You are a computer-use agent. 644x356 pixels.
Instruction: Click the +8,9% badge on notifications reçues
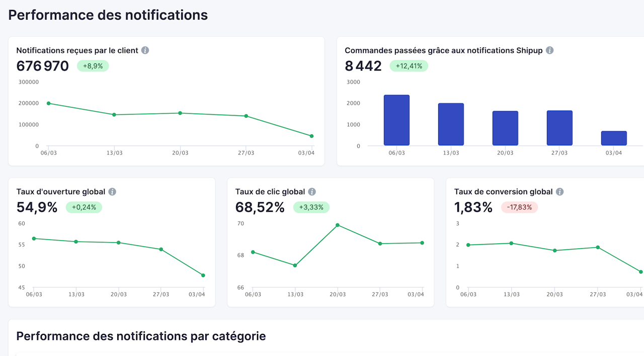pyautogui.click(x=93, y=66)
